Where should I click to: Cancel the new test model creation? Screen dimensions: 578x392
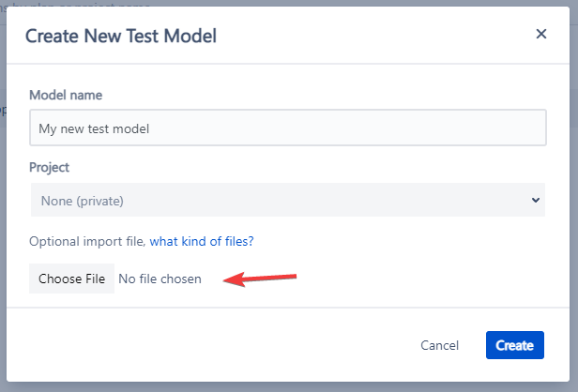coord(439,345)
